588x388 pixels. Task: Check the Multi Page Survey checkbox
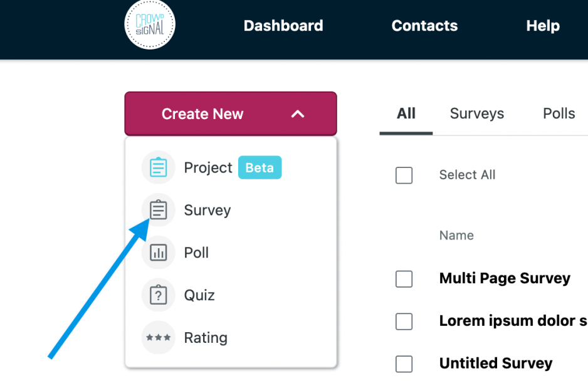(x=404, y=279)
